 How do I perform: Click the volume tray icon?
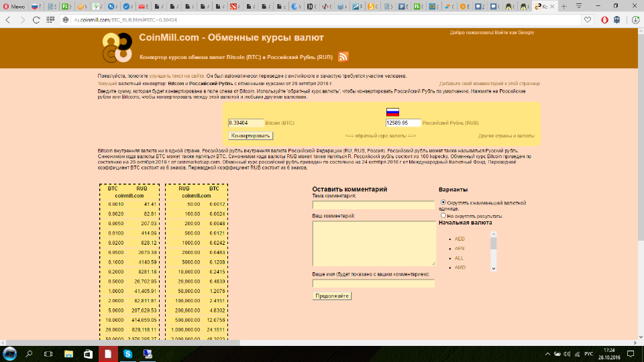(568, 354)
